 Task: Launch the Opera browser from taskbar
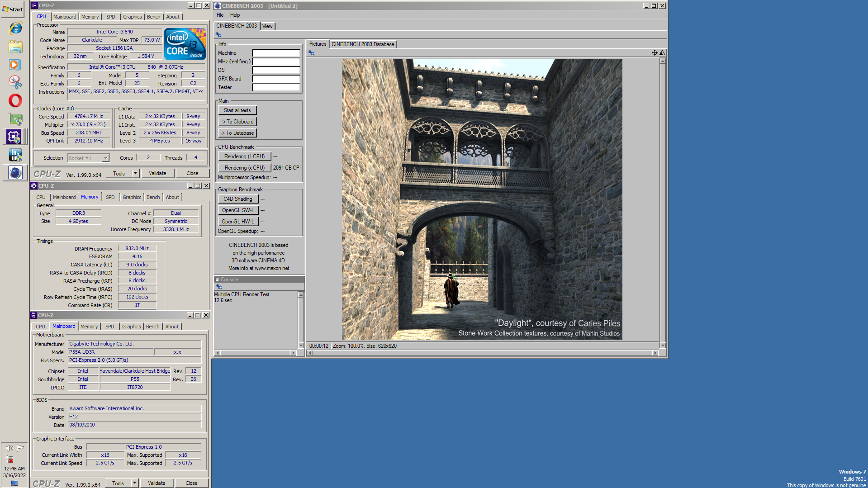[15, 100]
